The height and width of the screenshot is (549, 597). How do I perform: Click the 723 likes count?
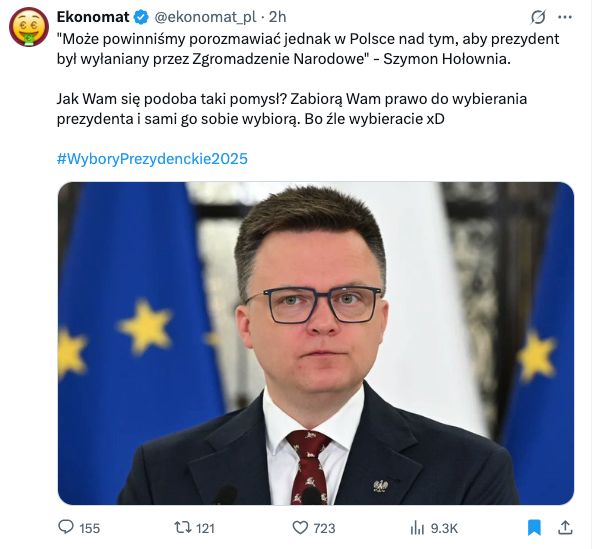[x=324, y=528]
